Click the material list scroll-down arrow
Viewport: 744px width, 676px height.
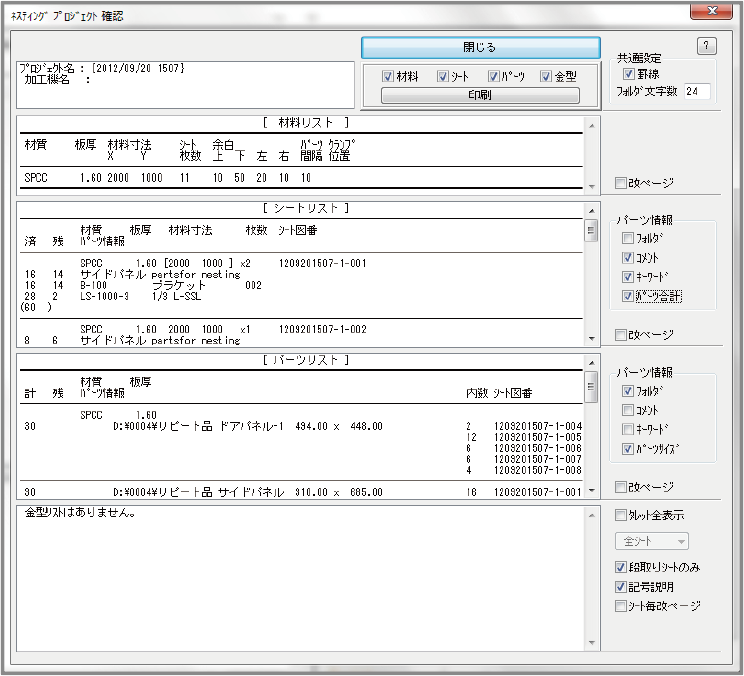592,186
